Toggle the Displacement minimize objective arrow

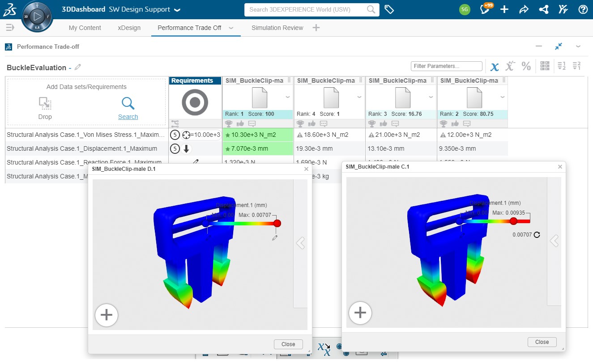[x=187, y=148]
